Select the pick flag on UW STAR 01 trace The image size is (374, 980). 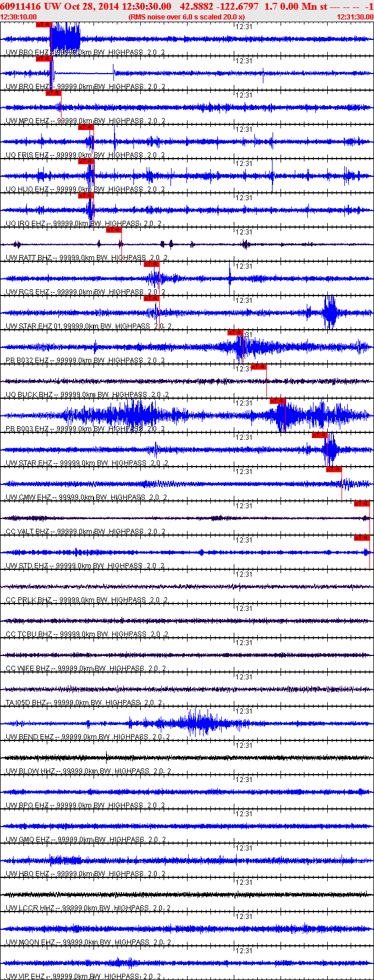(x=151, y=298)
